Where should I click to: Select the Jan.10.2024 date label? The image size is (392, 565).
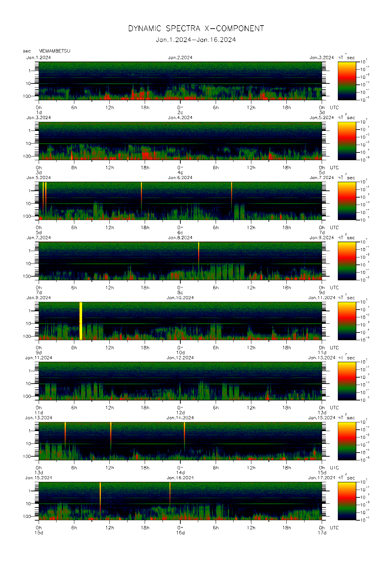pyautogui.click(x=180, y=297)
